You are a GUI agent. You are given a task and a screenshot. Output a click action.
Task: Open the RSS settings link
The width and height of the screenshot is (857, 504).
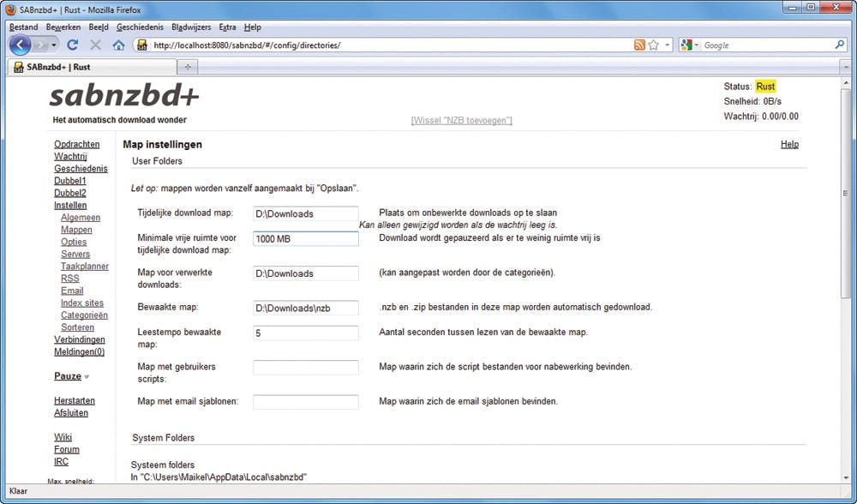point(70,279)
